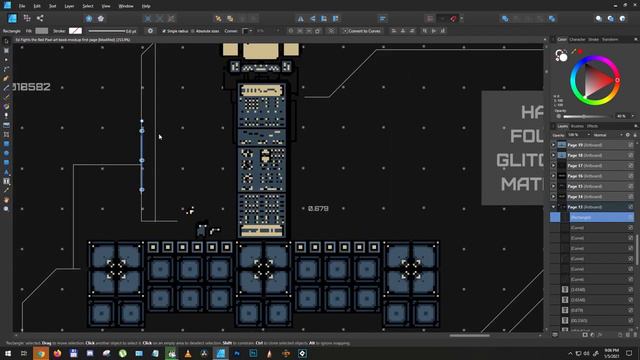Screen dimensions: 640x360
Task: Select the Ellipse shape tool
Action: click(x=6, y=153)
